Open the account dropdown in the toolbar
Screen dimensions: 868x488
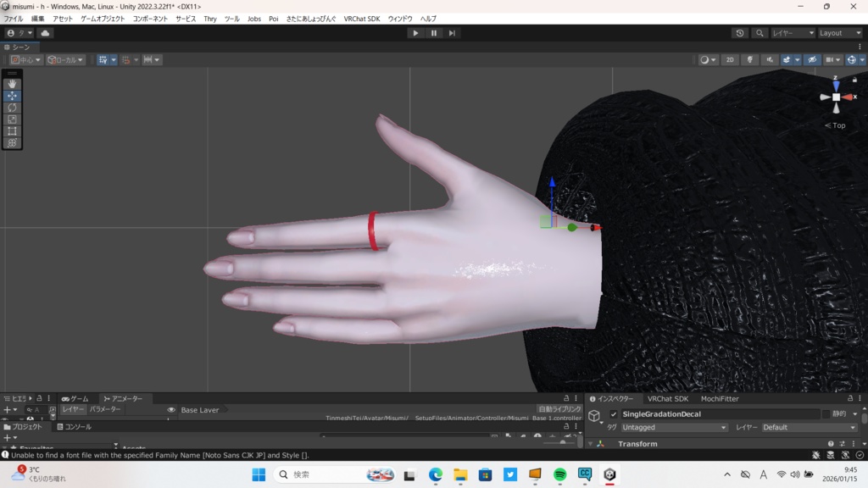tap(19, 33)
